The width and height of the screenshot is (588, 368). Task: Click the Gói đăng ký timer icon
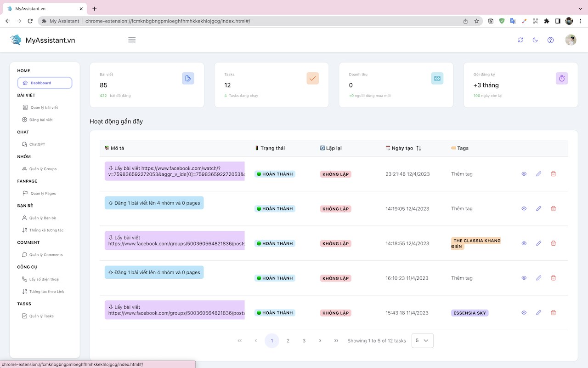(562, 78)
